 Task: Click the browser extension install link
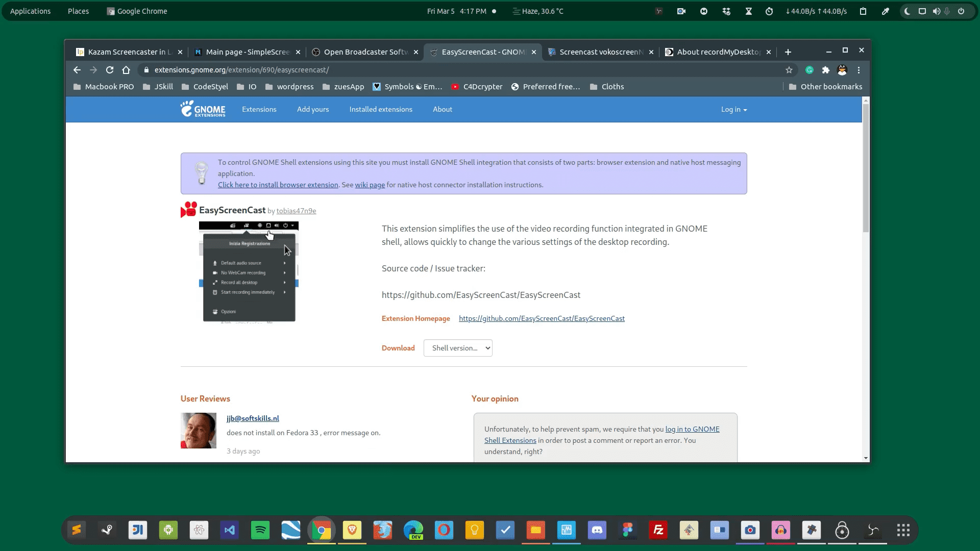point(278,184)
